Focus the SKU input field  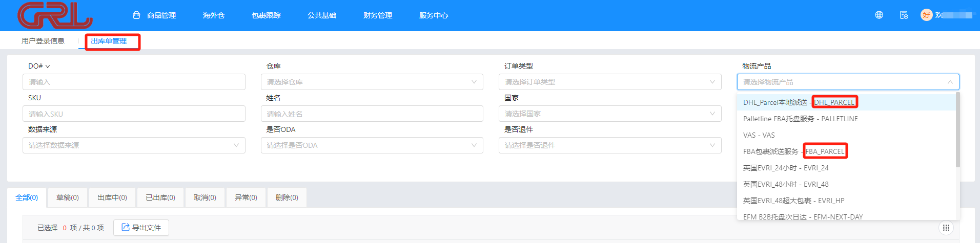pos(134,114)
